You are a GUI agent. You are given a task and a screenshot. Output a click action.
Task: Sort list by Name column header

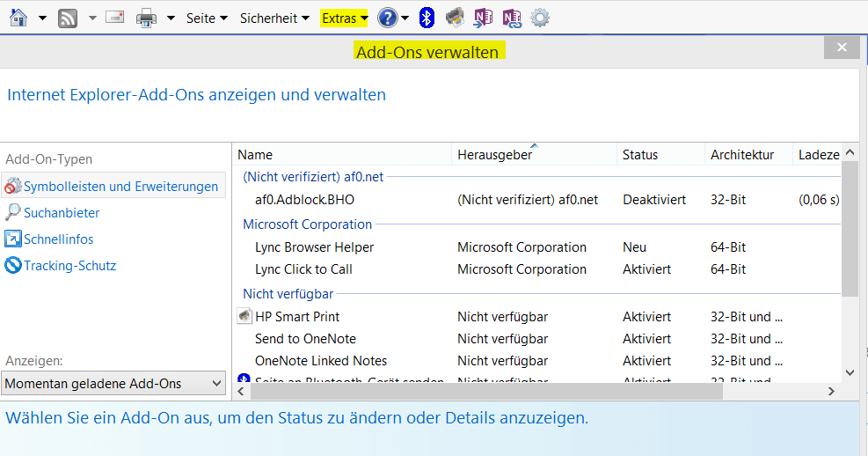[x=341, y=155]
